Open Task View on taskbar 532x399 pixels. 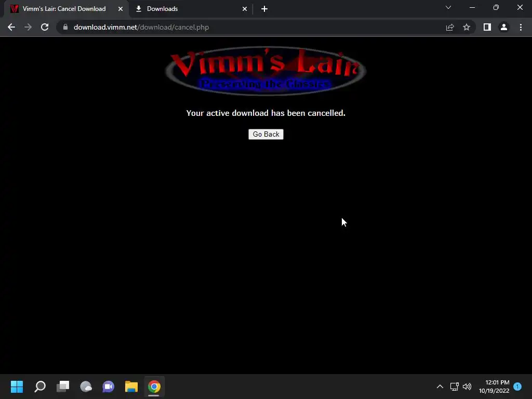coord(63,387)
